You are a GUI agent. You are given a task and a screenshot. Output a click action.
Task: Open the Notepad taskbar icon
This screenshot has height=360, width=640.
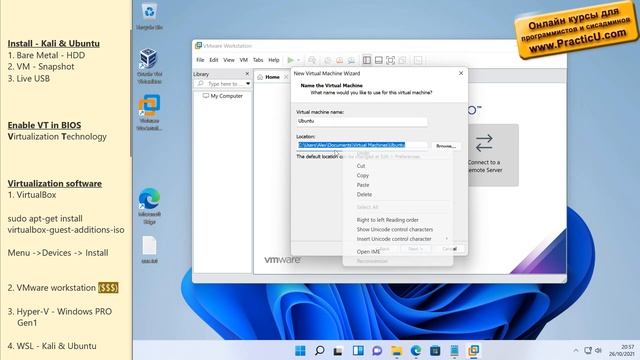[454, 351]
